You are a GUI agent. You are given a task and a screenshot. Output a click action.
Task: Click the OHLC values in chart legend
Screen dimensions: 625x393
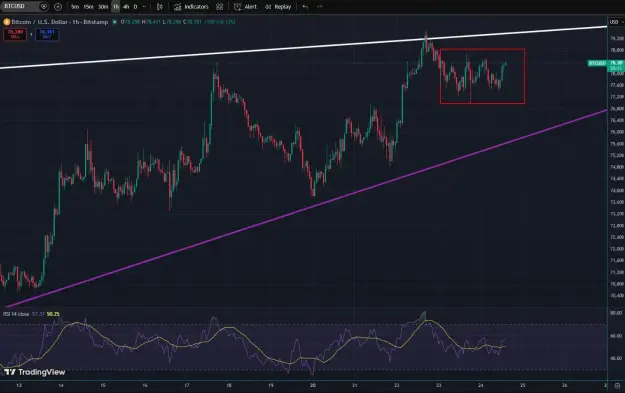(x=178, y=22)
